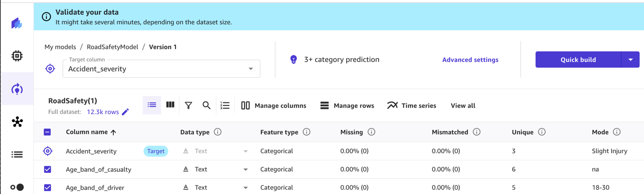This screenshot has height=194, width=644.
Task: Click the numbered list icon in toolbar
Action: (225, 106)
